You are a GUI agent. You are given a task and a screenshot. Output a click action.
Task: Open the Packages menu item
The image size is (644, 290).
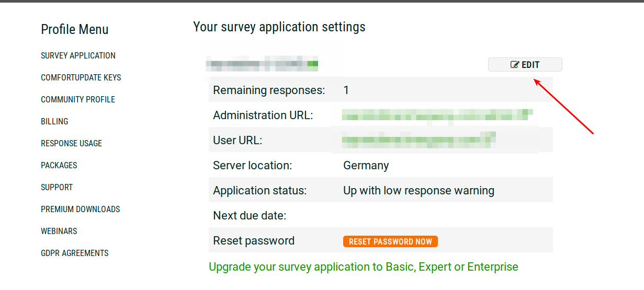point(59,165)
